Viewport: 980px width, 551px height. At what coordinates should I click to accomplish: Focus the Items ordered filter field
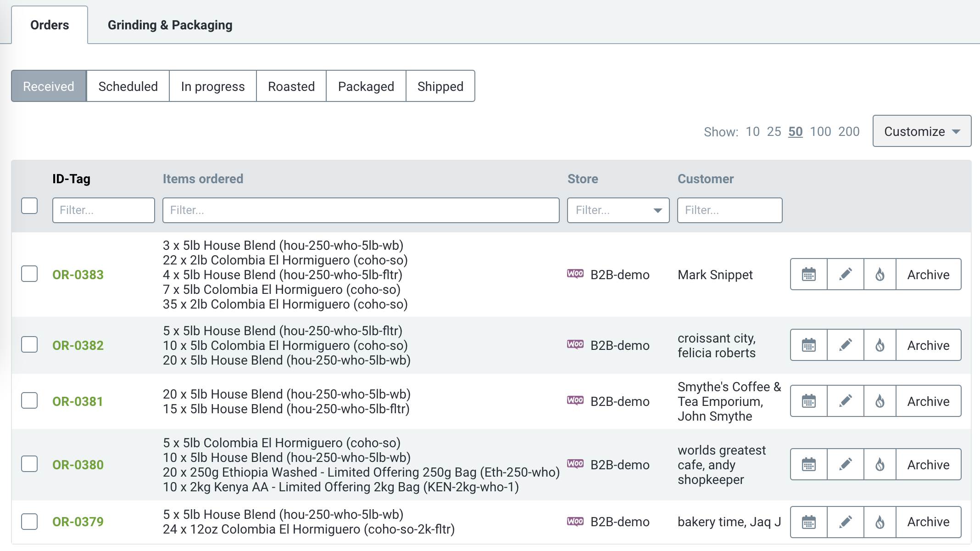[x=361, y=210]
